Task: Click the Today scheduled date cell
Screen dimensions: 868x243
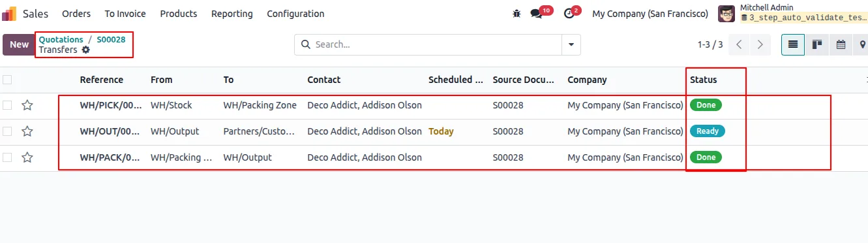Action: [x=441, y=131]
